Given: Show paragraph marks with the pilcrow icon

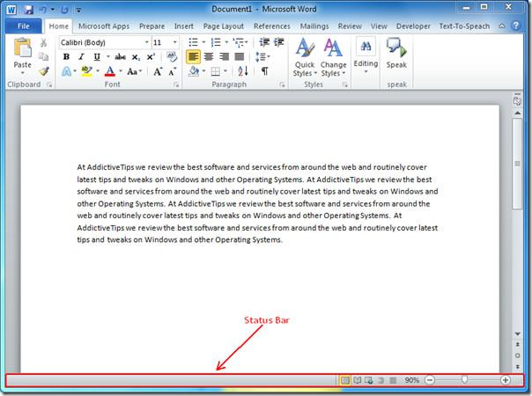Looking at the screenshot, I should point(264,71).
